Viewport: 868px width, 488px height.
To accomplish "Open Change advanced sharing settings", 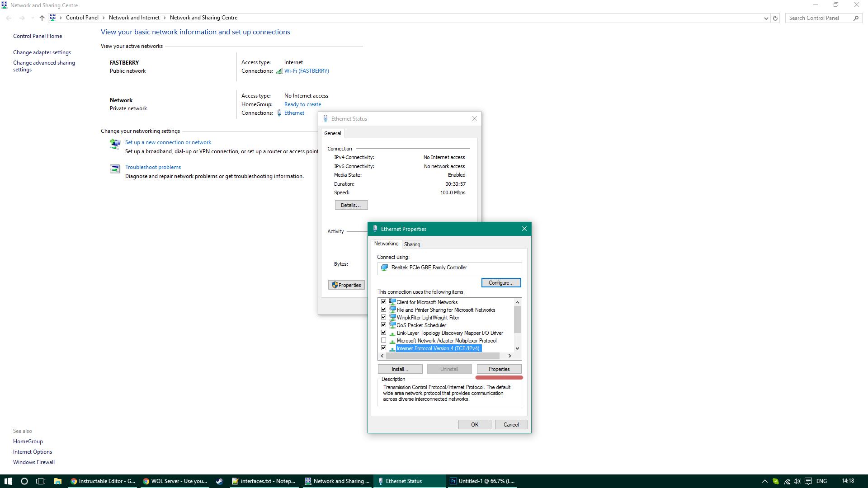I will [44, 66].
